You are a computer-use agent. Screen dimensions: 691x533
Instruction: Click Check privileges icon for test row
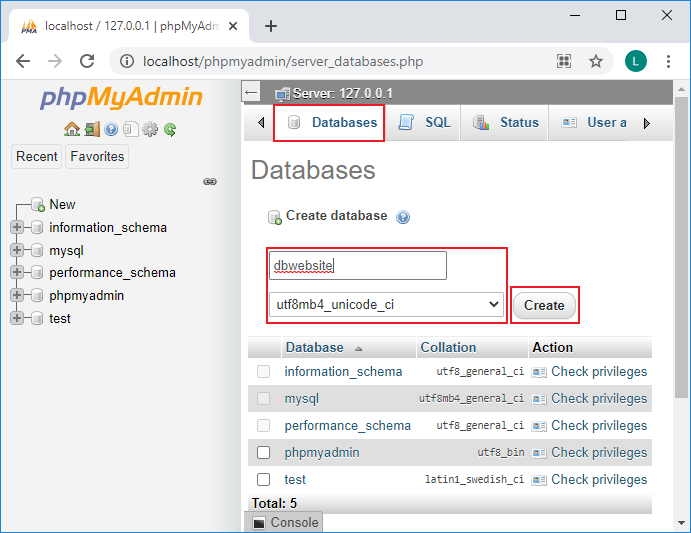539,480
